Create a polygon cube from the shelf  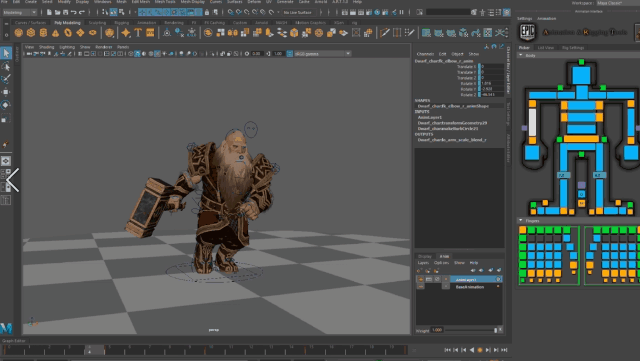click(31, 33)
